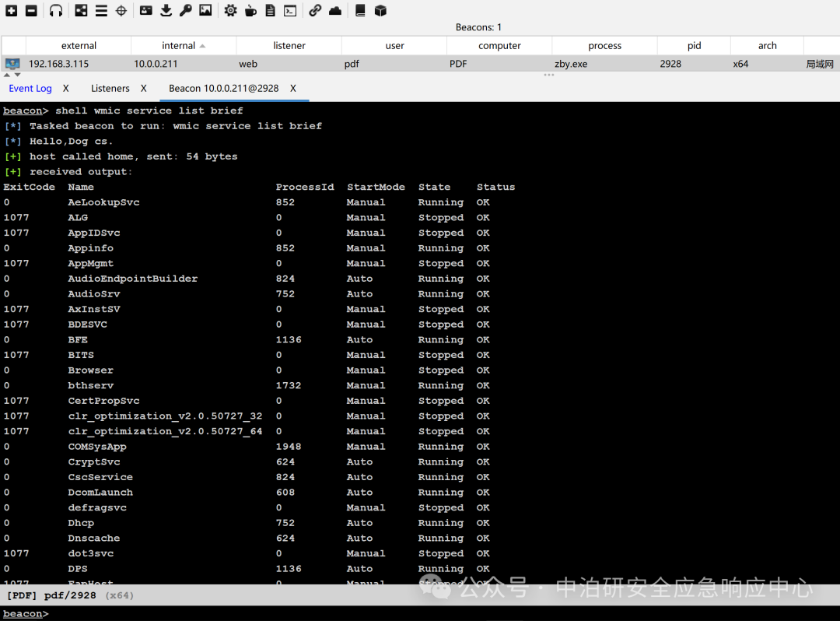Open Manage Web Server cloud icon

335,11
